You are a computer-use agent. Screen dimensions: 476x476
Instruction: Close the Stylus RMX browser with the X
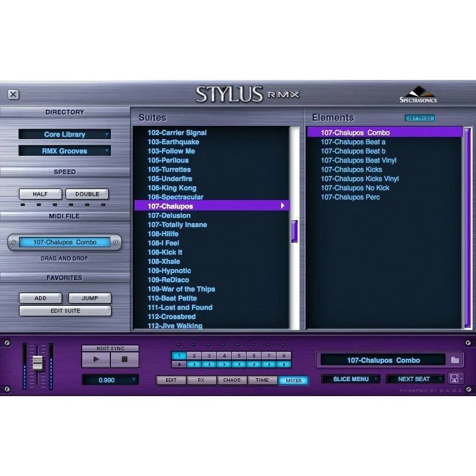tap(13, 94)
